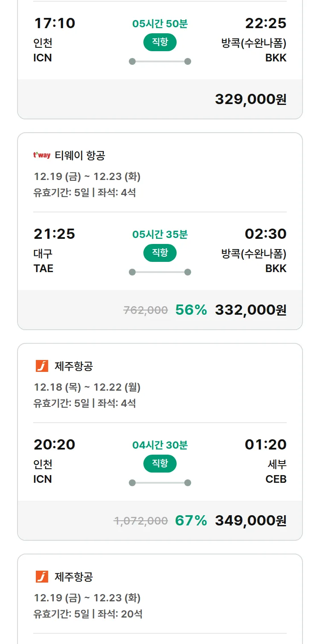320x644 pixels.
Task: Tap the 직항 badge on the 17:10 Incheon flight
Action: [x=160, y=42]
